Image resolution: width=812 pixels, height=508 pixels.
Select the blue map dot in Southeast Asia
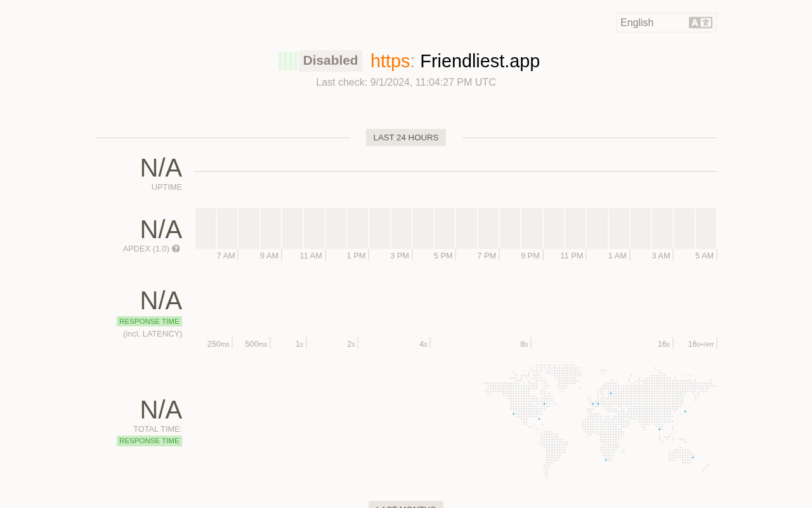[x=659, y=429]
